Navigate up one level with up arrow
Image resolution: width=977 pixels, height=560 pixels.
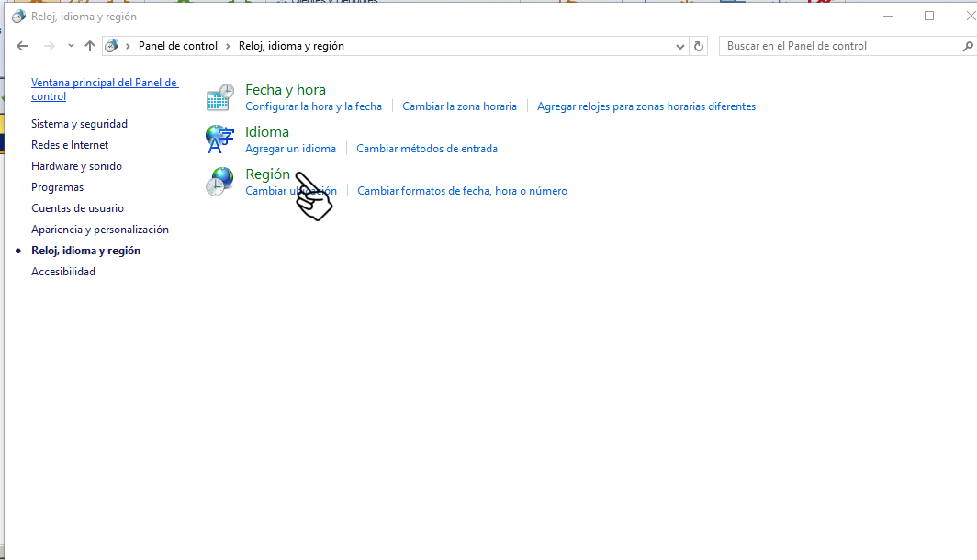89,46
